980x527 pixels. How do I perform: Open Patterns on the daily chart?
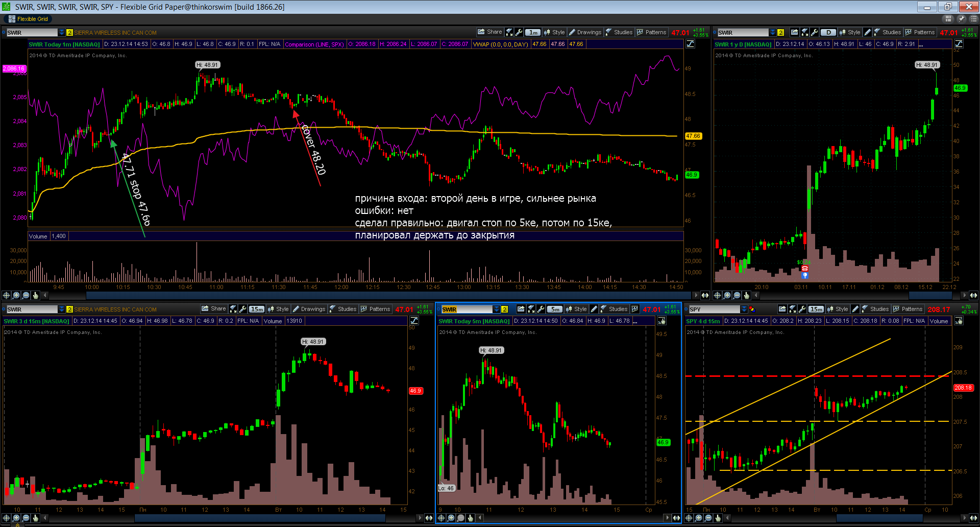click(920, 32)
